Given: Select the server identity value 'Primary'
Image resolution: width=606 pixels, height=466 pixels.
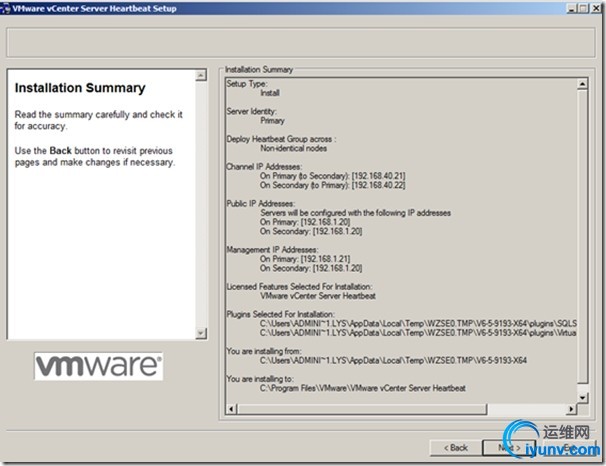Looking at the screenshot, I should pos(272,121).
